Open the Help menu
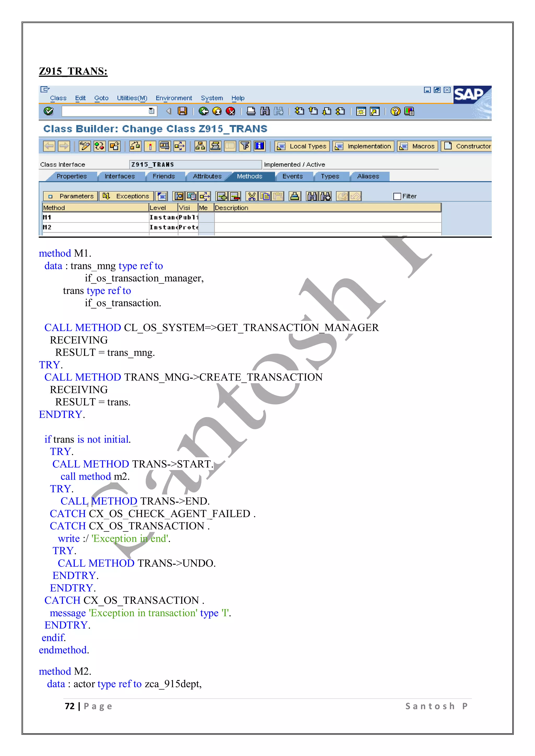The width and height of the screenshot is (535, 756). [x=238, y=98]
